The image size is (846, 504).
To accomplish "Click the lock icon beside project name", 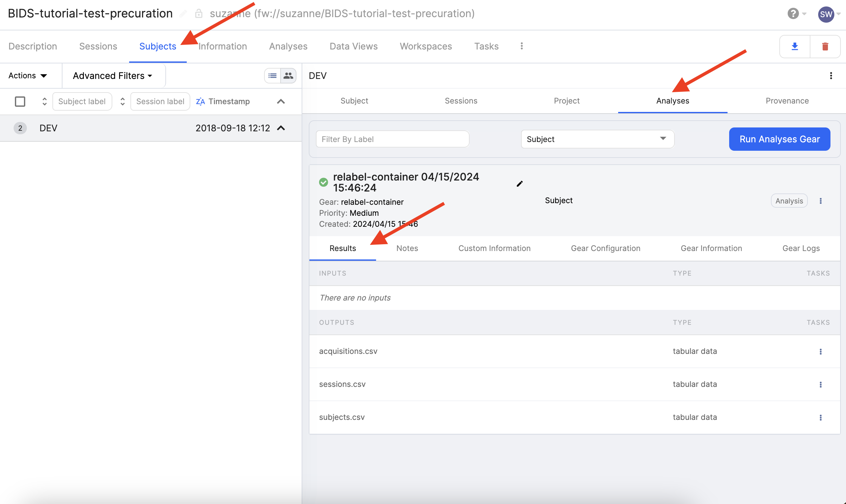I will [199, 14].
